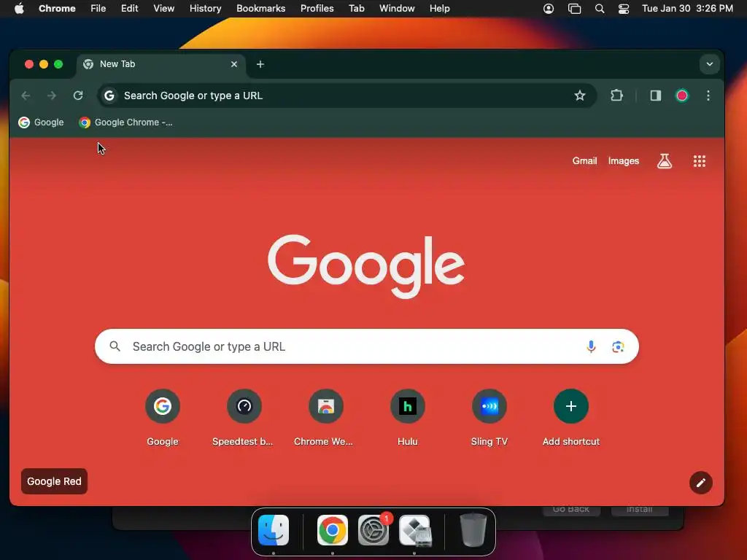This screenshot has width=747, height=560.
Task: Click the Google Red theme label
Action: tap(54, 481)
